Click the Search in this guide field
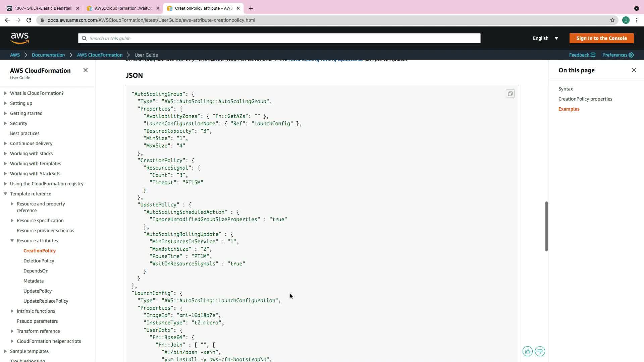 point(279,38)
